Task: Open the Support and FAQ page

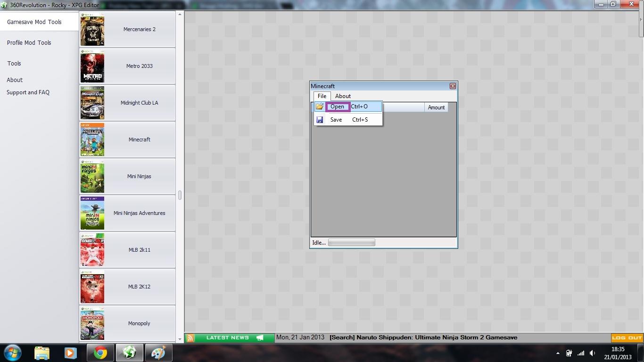Action: 28,92
